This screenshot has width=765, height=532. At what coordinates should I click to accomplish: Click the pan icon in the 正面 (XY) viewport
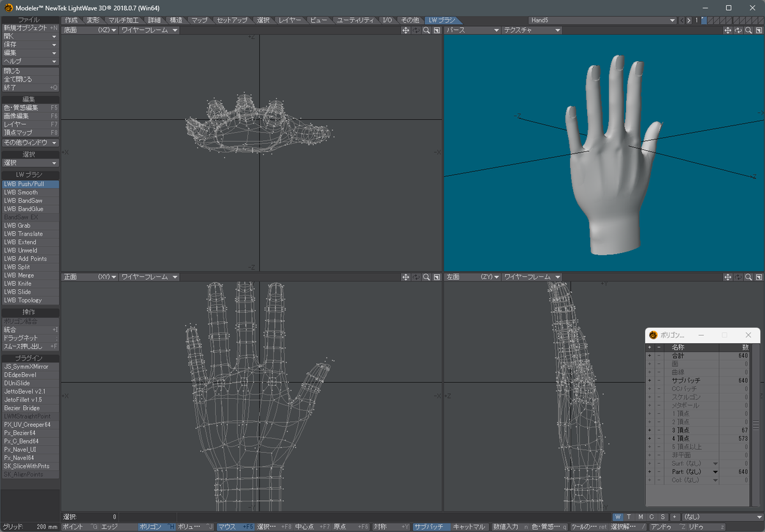405,277
